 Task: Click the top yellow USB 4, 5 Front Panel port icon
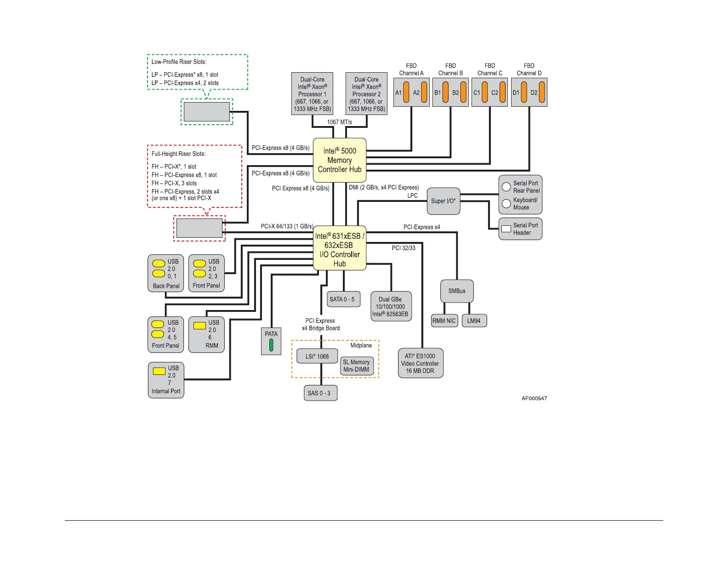(x=158, y=324)
